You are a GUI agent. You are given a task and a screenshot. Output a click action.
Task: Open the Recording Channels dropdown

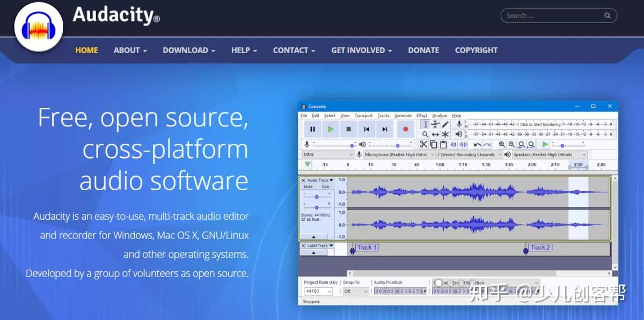(x=469, y=154)
